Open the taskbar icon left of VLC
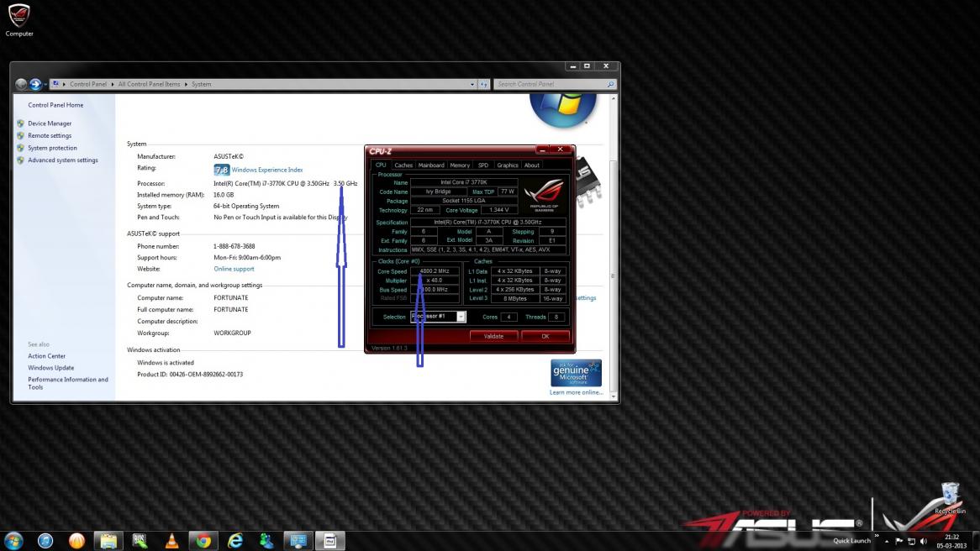This screenshot has width=980, height=551. pos(140,540)
